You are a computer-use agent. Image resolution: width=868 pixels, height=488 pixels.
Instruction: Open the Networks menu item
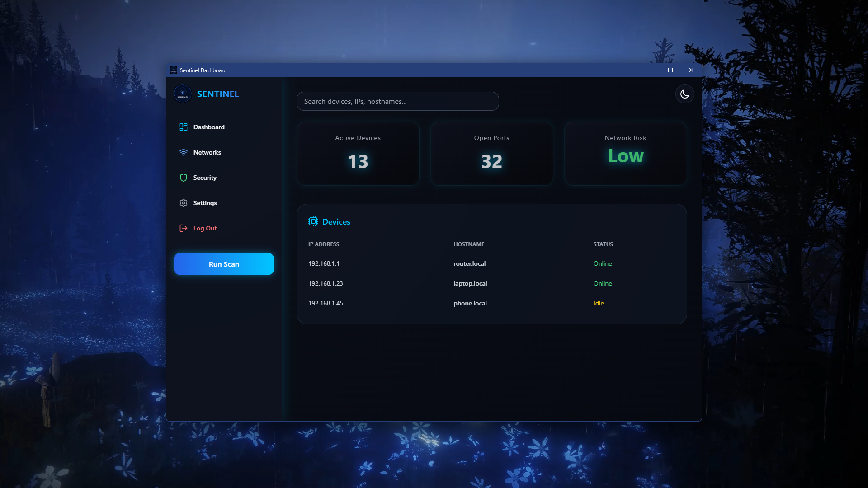[207, 152]
